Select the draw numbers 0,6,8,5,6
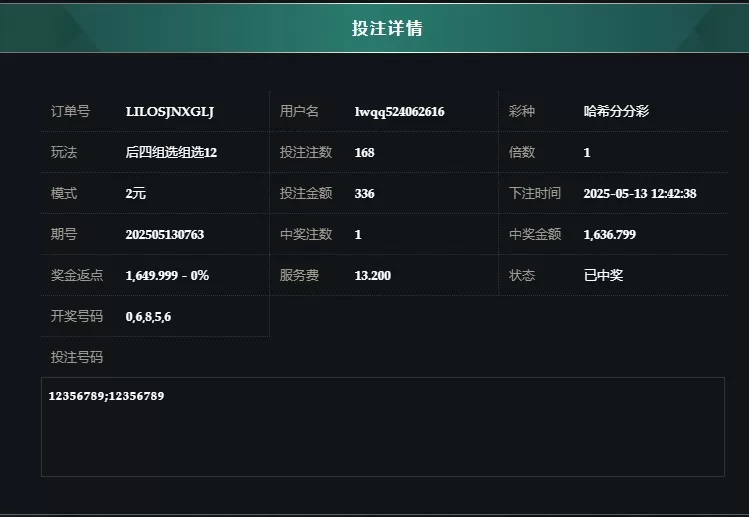The image size is (749, 517). click(x=148, y=317)
